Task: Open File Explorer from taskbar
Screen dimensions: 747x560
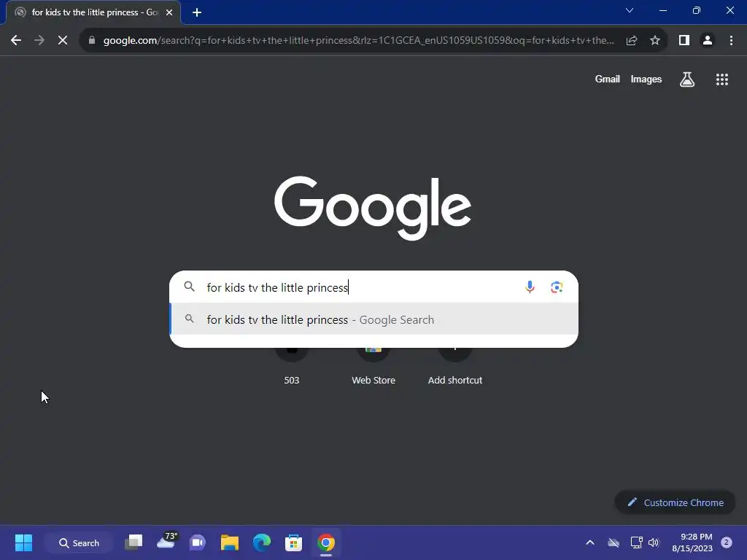Action: 230,542
